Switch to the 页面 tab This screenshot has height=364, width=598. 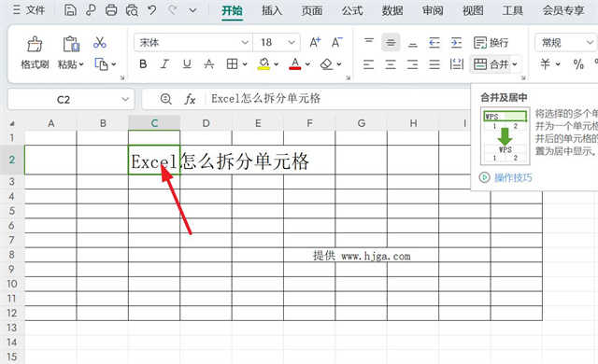click(312, 10)
